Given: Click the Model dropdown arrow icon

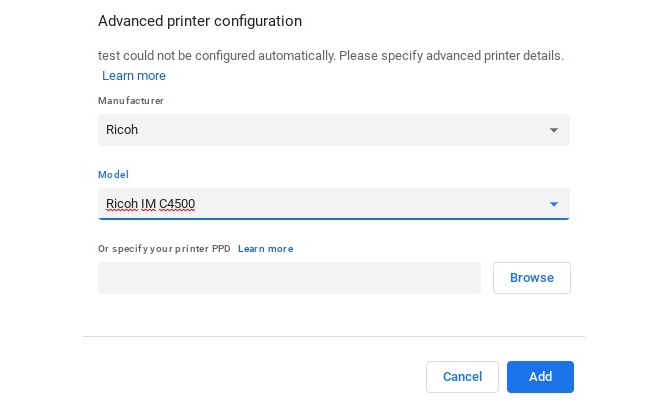Looking at the screenshot, I should click(x=554, y=204).
